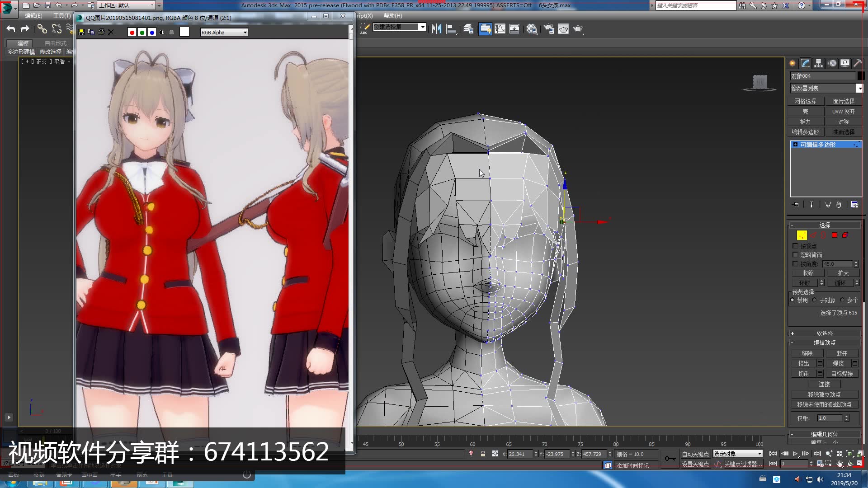This screenshot has width=868, height=488.
Task: Click the Pin Stack icon
Action: click(x=796, y=205)
